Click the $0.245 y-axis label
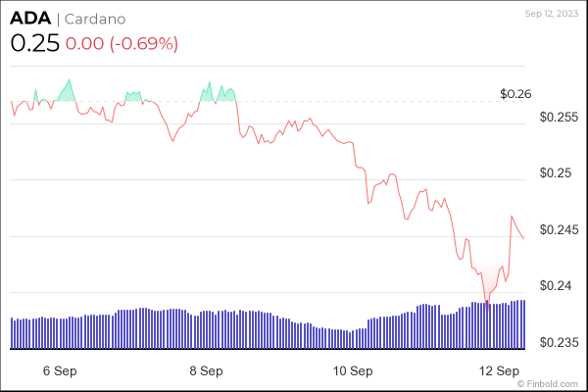The height and width of the screenshot is (392, 588). pyautogui.click(x=559, y=230)
